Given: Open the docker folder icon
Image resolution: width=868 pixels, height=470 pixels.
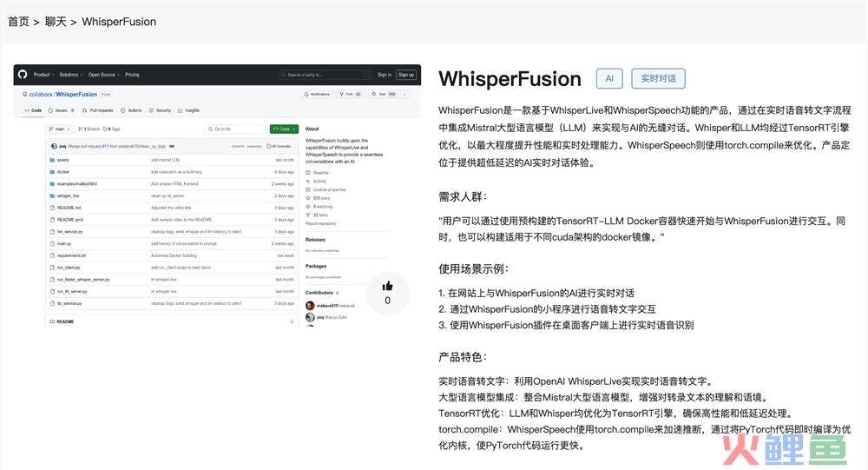Looking at the screenshot, I should point(53,172).
